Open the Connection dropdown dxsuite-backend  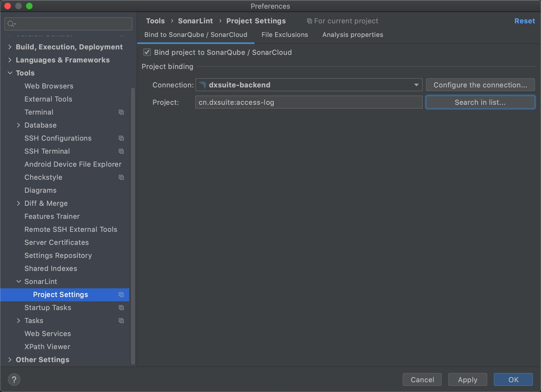[x=309, y=85]
